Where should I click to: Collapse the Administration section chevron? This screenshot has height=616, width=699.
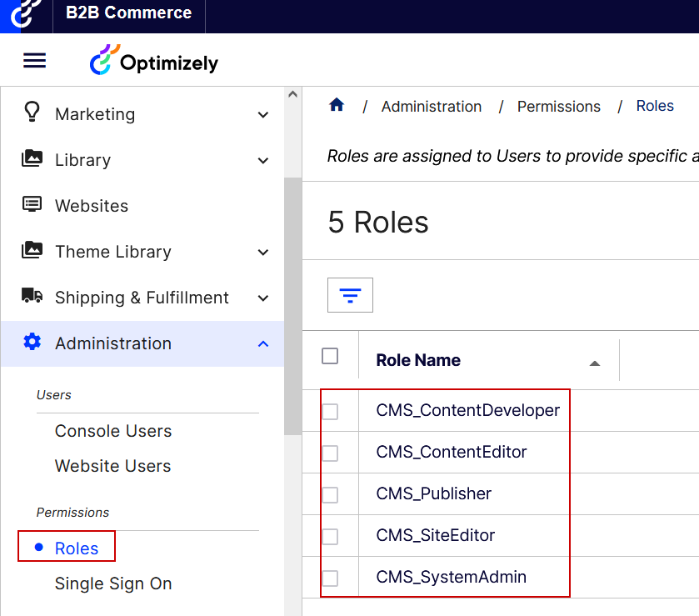pos(263,343)
